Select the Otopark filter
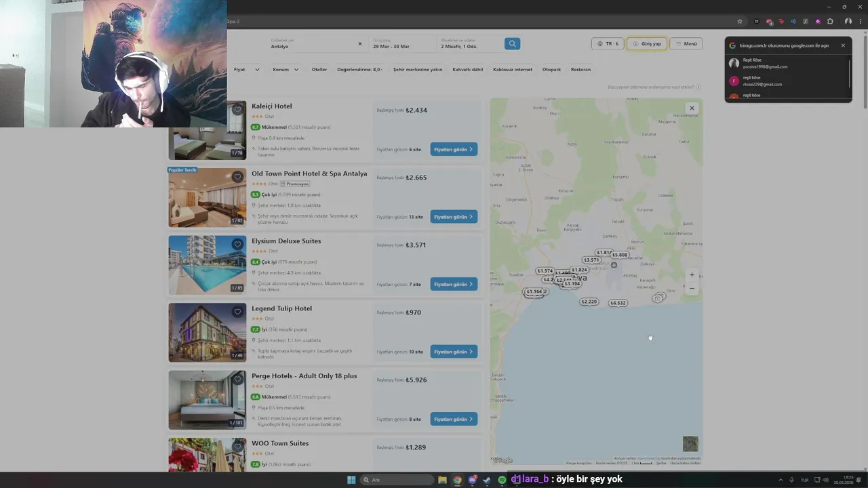 551,69
